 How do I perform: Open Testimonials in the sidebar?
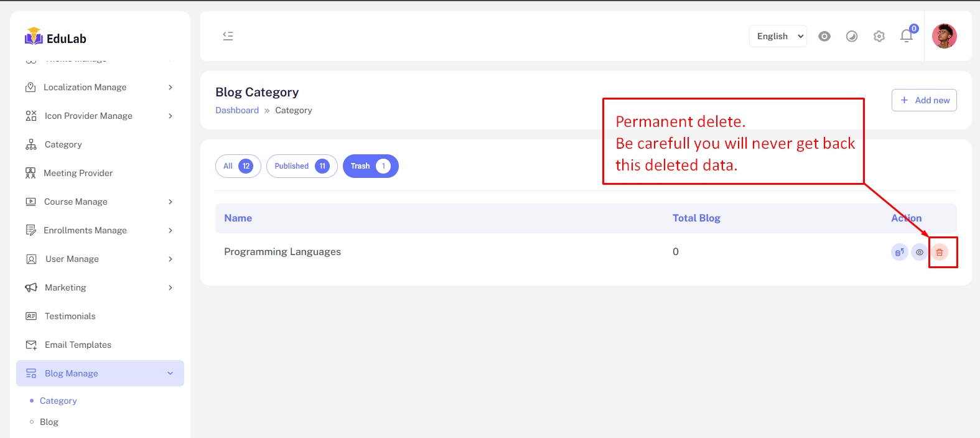(x=70, y=316)
